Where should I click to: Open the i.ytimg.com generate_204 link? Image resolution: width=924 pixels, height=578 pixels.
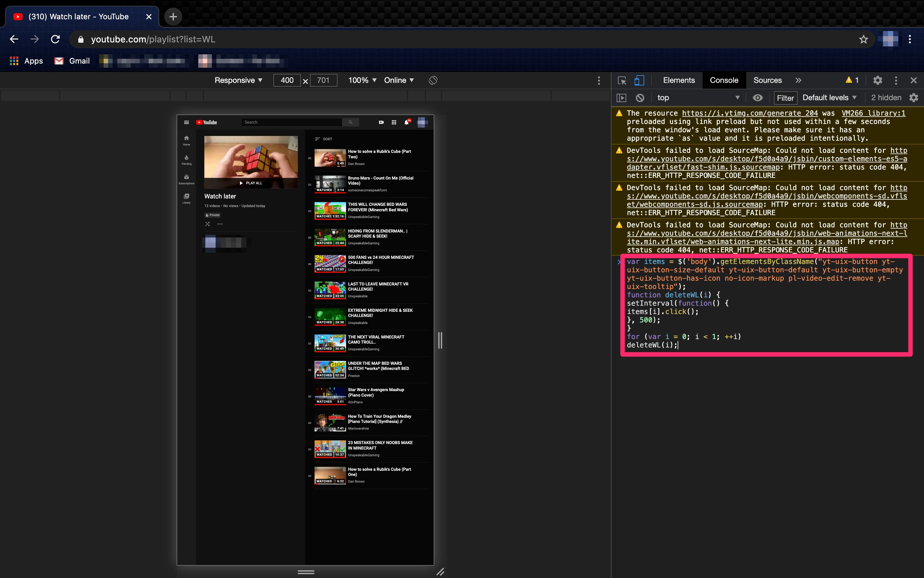point(750,113)
